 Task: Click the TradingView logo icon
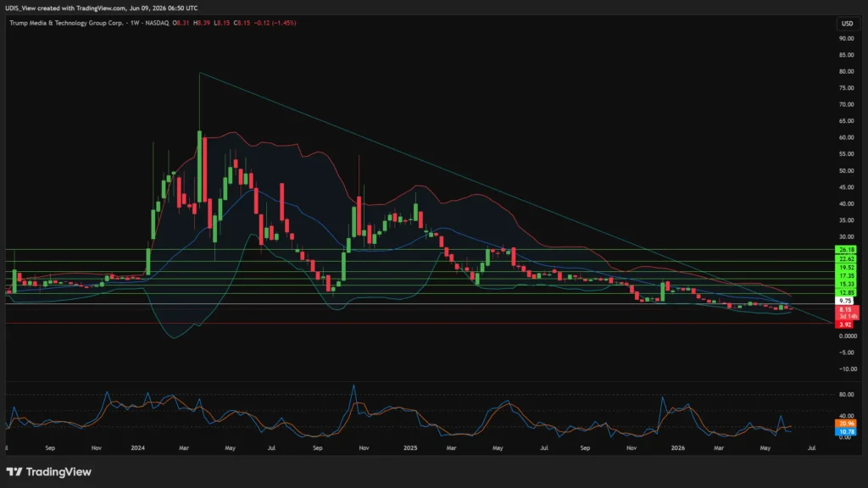14,472
